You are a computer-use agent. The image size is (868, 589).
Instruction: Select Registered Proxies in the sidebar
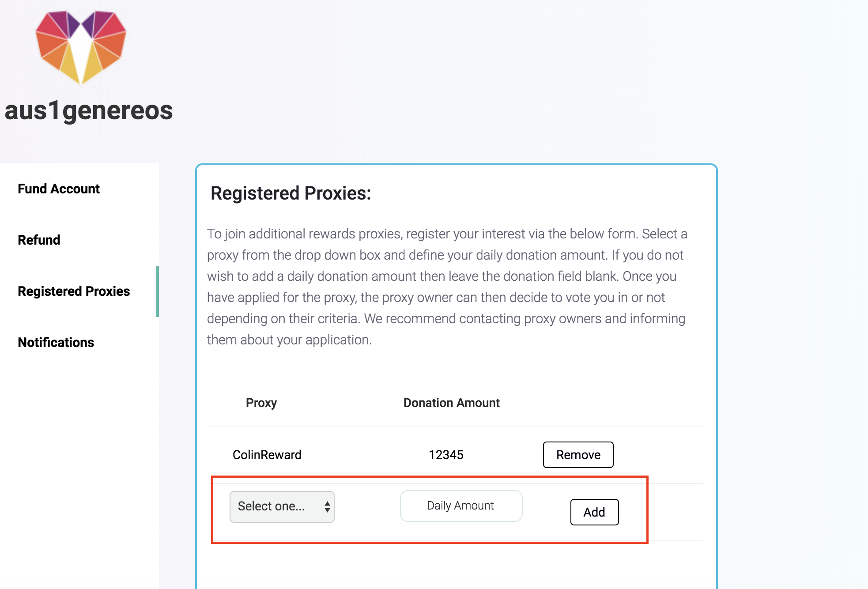74,291
